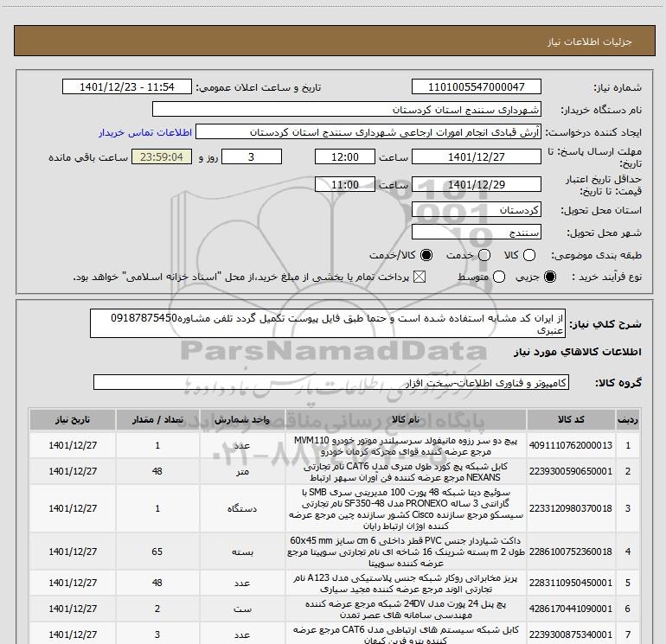The image size is (666, 644).
Task: Click the countdown timer 23:59:04
Action: (x=162, y=156)
